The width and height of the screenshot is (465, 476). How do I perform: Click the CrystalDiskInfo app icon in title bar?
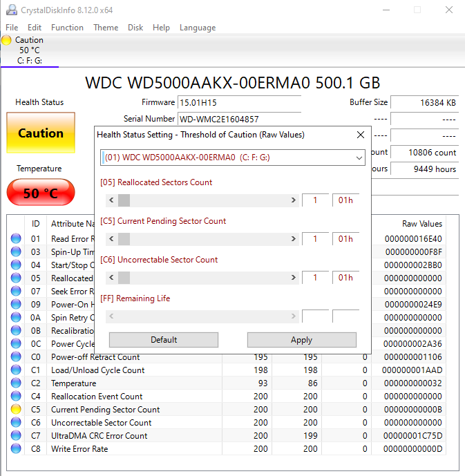pyautogui.click(x=12, y=10)
